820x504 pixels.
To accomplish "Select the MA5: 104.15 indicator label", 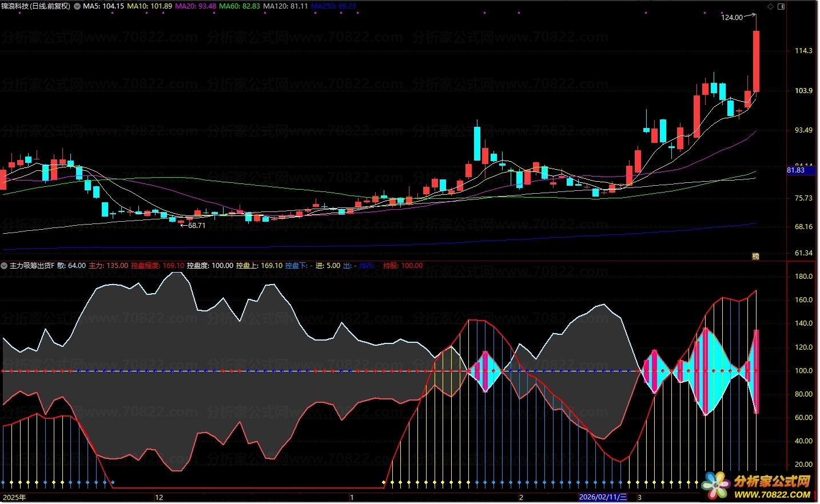I will coord(104,6).
